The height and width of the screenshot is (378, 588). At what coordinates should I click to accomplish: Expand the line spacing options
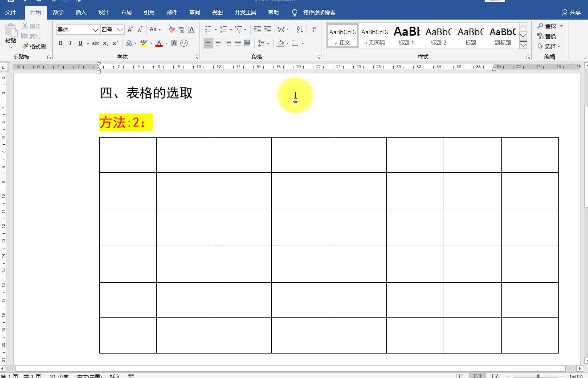[x=267, y=43]
